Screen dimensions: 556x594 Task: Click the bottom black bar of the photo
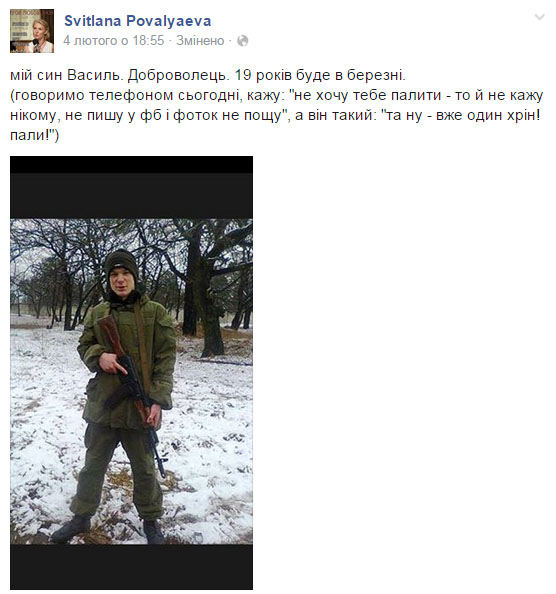point(131,567)
